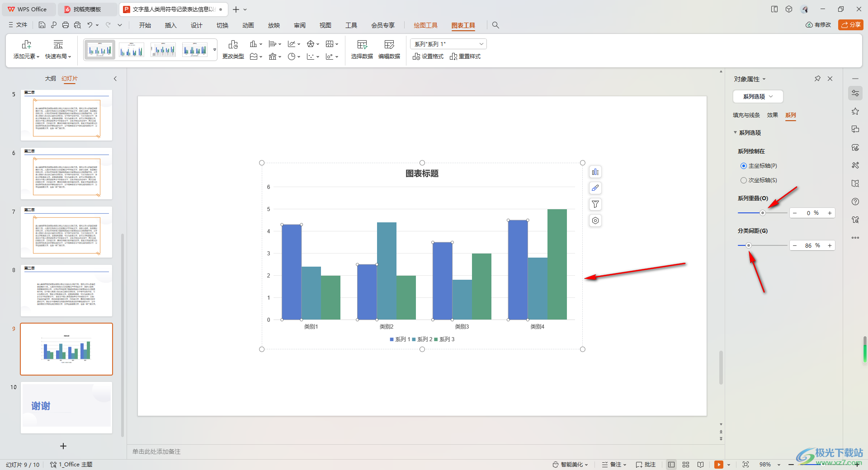This screenshot has height=470, width=868.
Task: Switch to 效果 tab in properties
Action: pyautogui.click(x=773, y=115)
